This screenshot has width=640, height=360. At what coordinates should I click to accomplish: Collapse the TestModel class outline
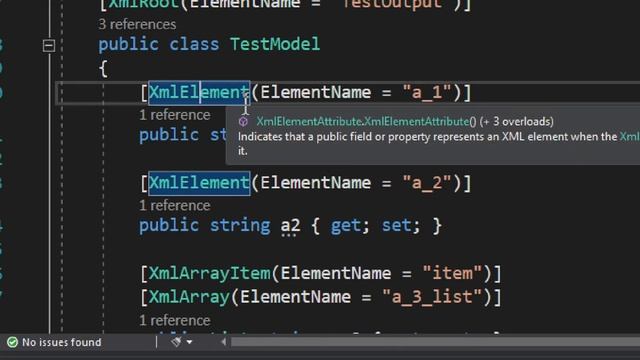(x=49, y=45)
